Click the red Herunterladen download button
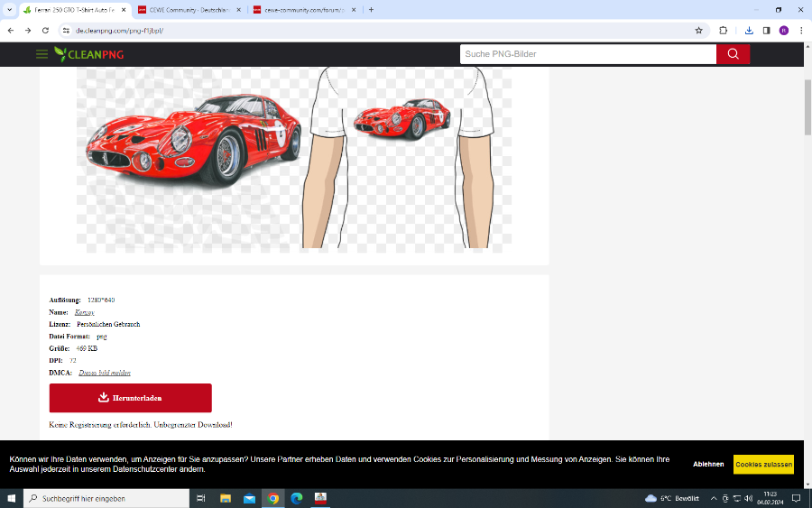This screenshot has width=812, height=508. (130, 398)
